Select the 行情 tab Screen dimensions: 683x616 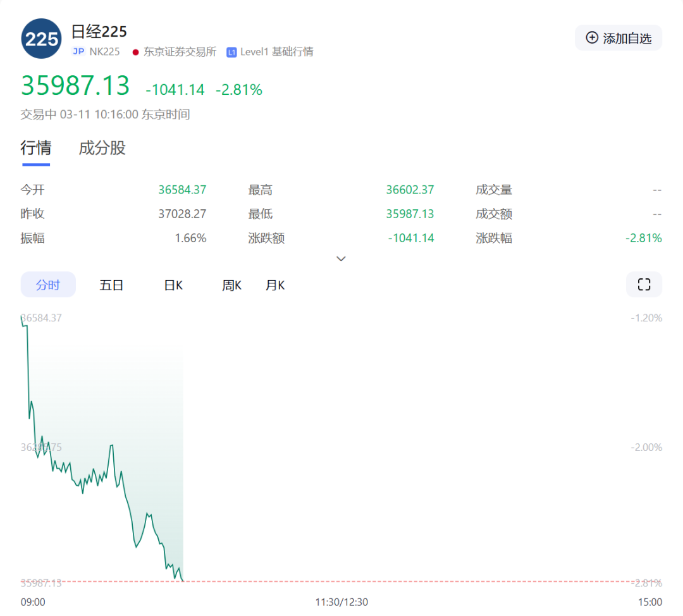36,148
